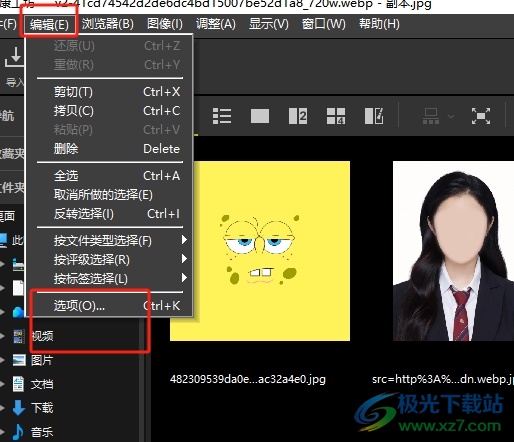
Task: Select the edit comparison view icon
Action: click(x=374, y=116)
